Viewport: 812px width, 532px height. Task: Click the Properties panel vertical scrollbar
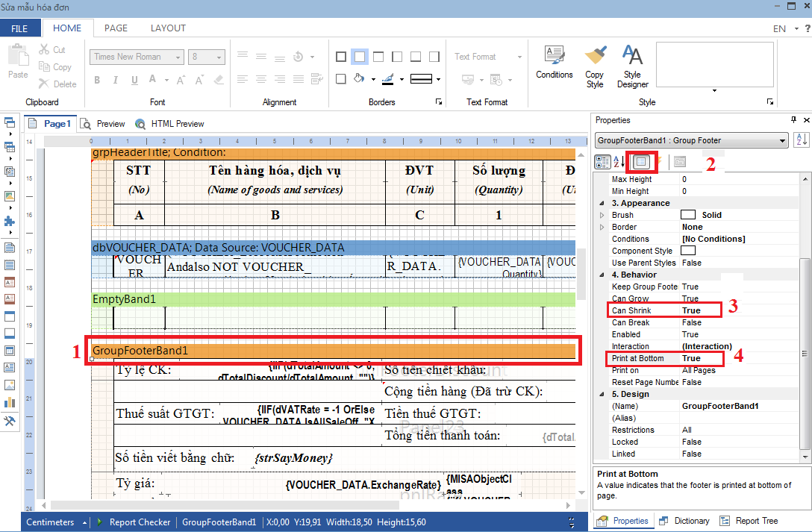coord(805,354)
